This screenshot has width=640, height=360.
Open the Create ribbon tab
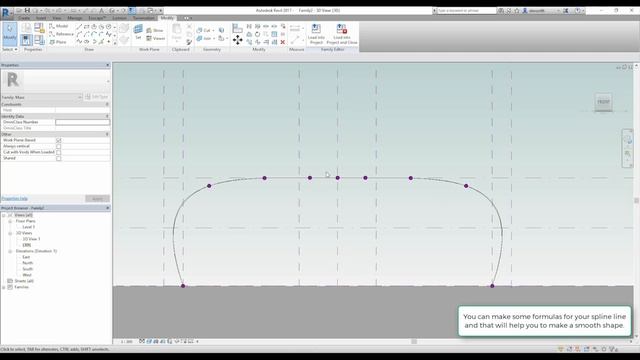coord(24,18)
